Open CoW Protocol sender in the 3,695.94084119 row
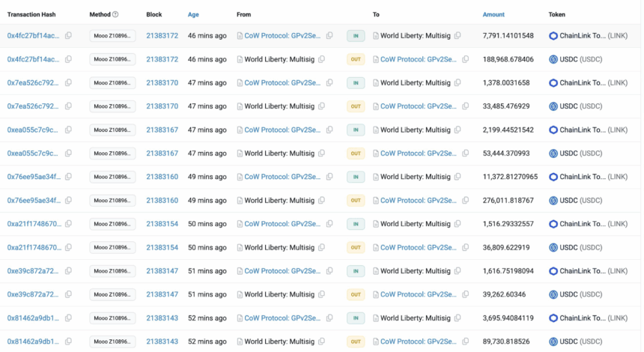The height and width of the screenshot is (352, 644). (282, 318)
